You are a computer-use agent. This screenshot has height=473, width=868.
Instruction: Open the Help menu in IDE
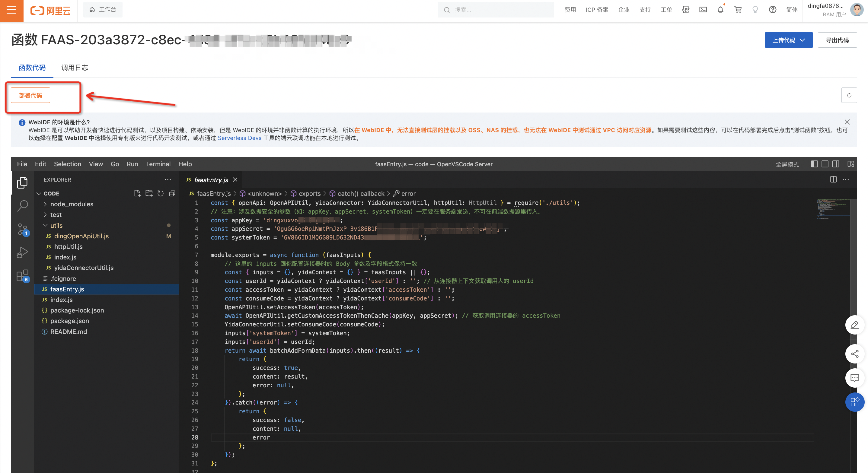pyautogui.click(x=185, y=164)
